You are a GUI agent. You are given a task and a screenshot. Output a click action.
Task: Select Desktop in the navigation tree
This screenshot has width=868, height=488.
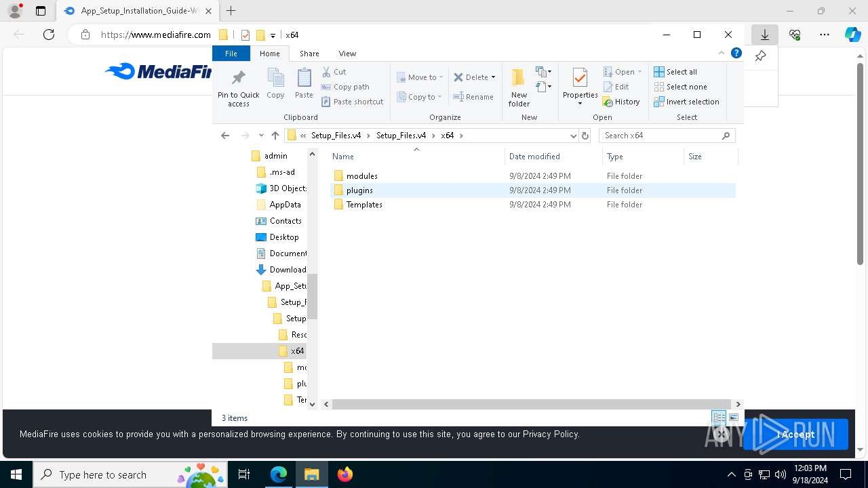[x=278, y=237]
